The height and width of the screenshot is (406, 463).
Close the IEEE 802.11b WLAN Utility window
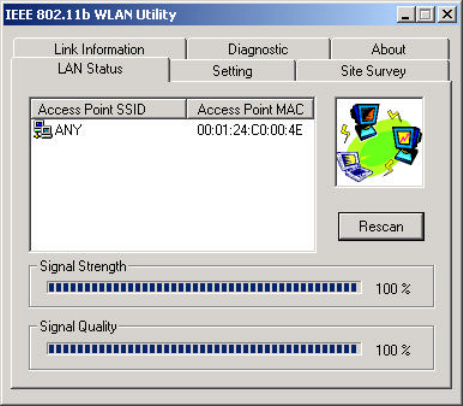[x=447, y=15]
